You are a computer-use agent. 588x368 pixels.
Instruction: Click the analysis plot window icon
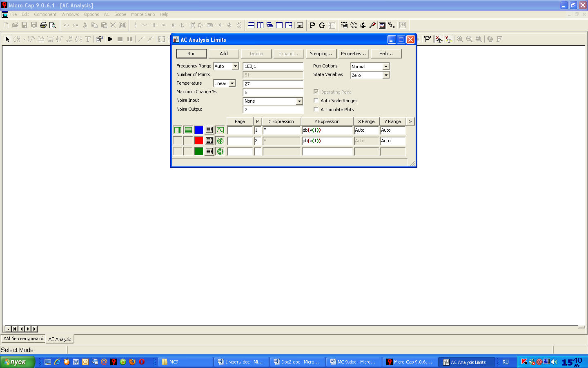382,25
